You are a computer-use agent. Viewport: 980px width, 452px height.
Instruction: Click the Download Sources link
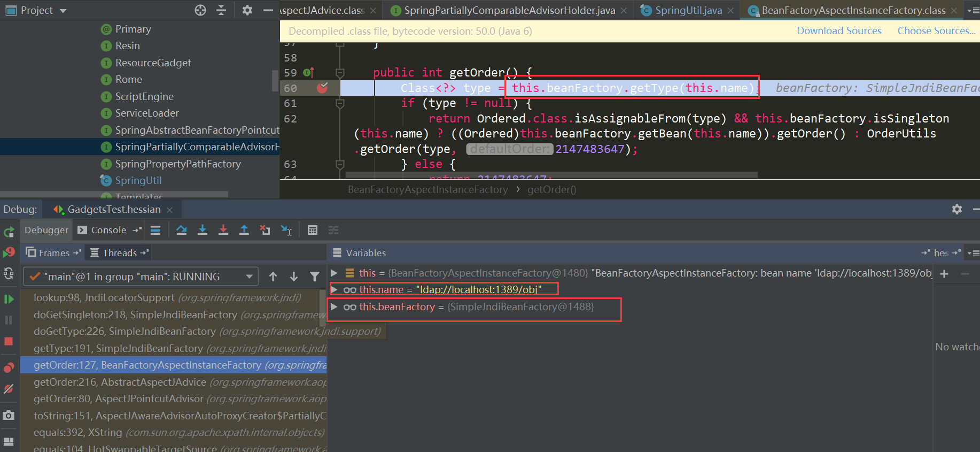tap(839, 31)
